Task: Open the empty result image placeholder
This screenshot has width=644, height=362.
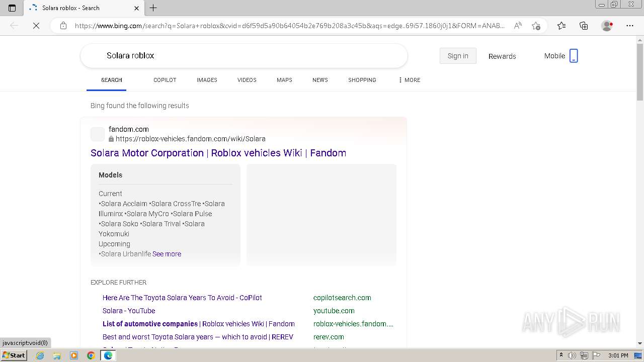Action: 321,215
